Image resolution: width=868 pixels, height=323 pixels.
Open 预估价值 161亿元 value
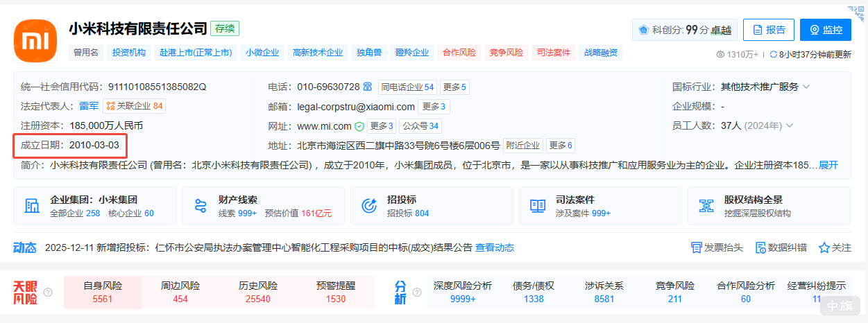click(x=298, y=213)
